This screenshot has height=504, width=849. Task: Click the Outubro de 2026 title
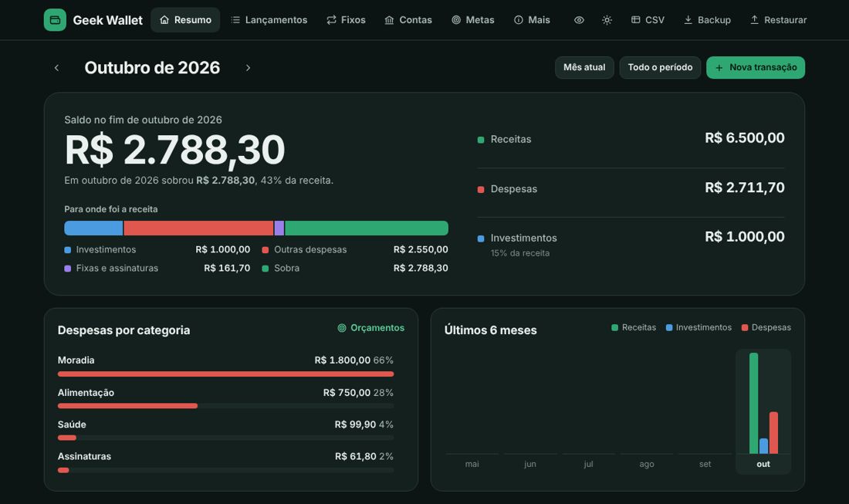coord(152,68)
